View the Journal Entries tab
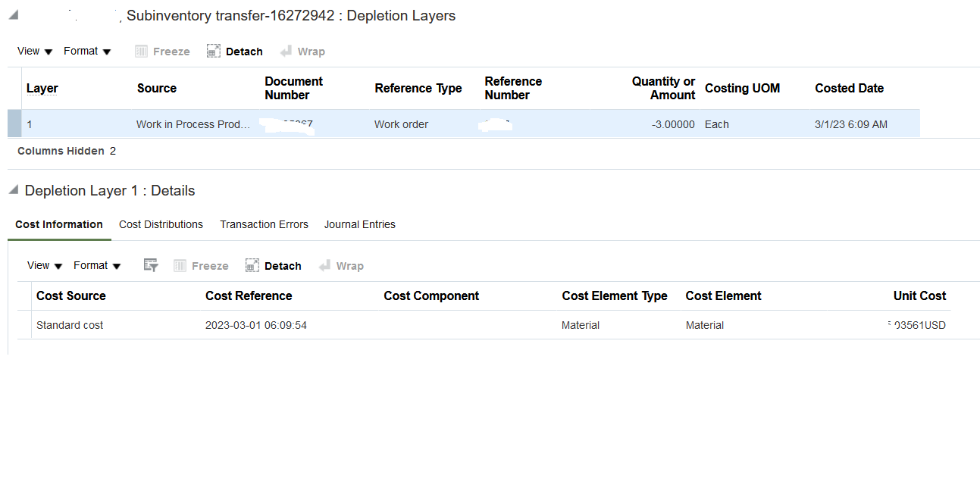980x491 pixels. pos(359,224)
